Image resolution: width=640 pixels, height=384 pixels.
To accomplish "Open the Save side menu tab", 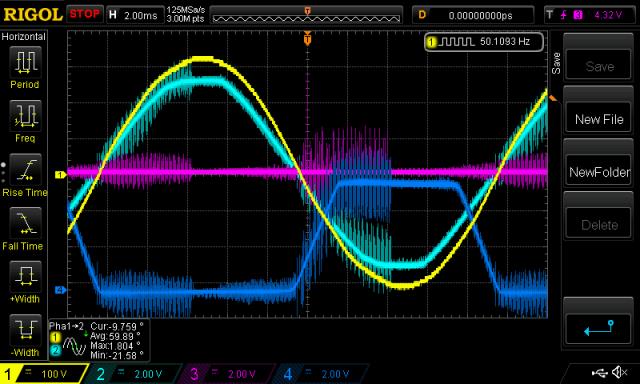I will [556, 63].
